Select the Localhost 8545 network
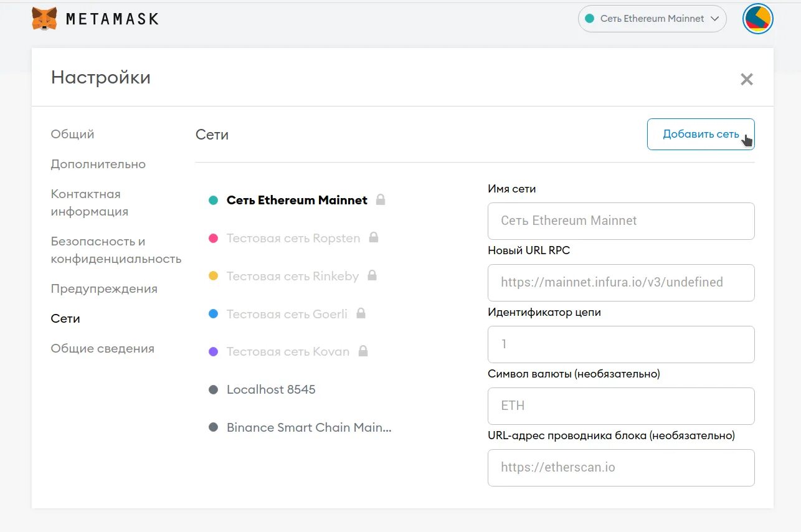The height and width of the screenshot is (532, 801). (271, 389)
